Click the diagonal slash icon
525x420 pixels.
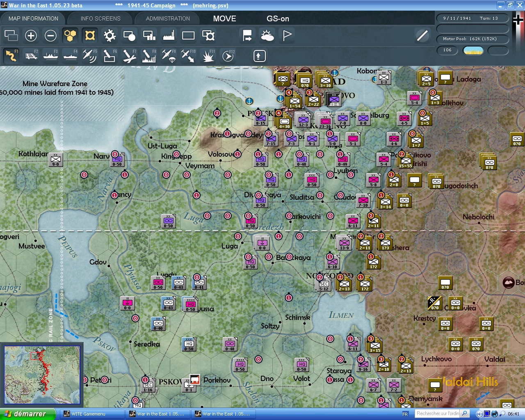422,36
